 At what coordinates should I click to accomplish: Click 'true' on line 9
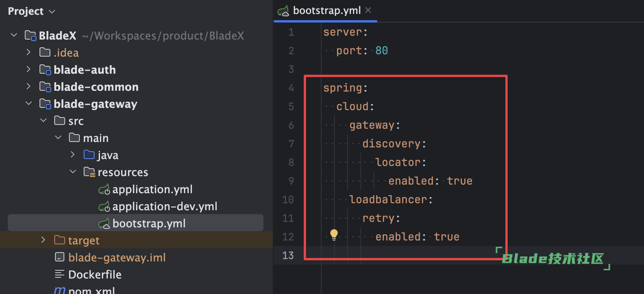pyautogui.click(x=460, y=181)
